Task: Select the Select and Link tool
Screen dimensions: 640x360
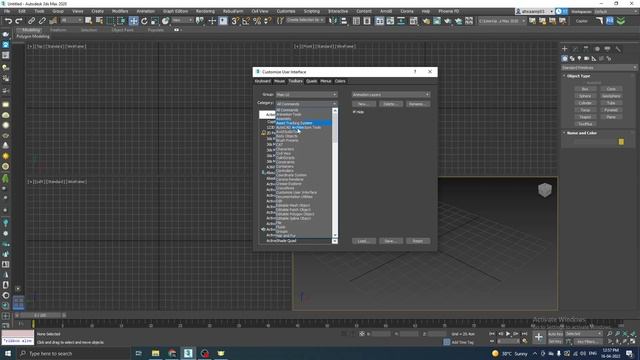Action: click(31, 21)
